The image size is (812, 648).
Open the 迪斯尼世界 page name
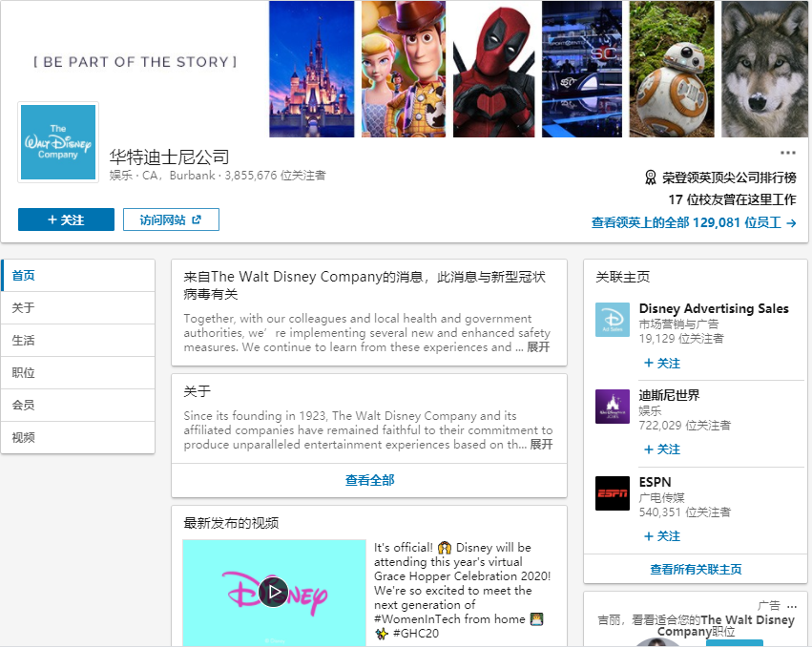[669, 395]
